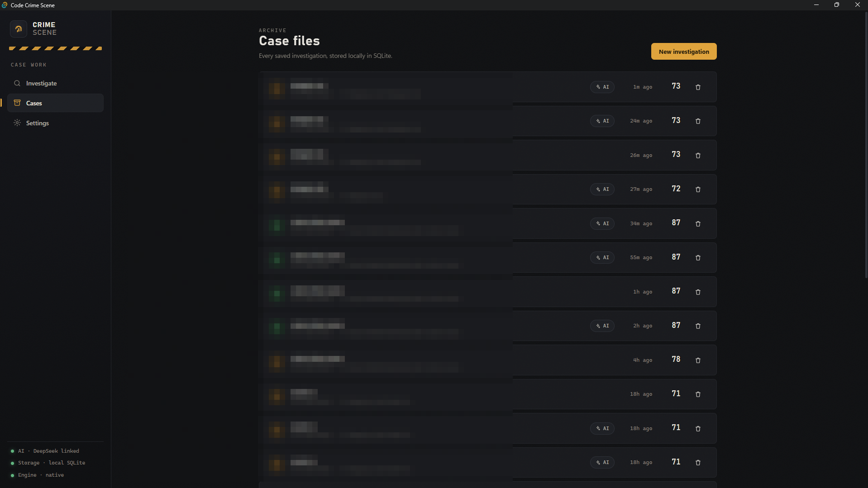Delete the case from 1m ago

tap(698, 87)
